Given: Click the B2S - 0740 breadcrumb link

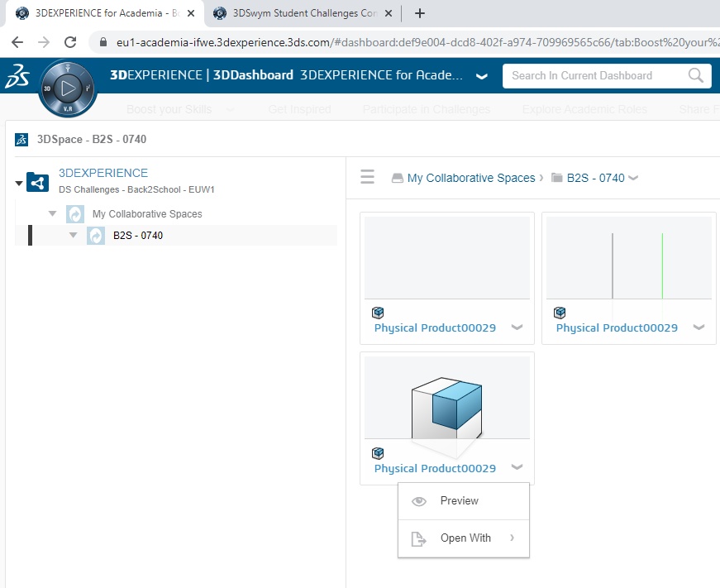Looking at the screenshot, I should coord(595,178).
